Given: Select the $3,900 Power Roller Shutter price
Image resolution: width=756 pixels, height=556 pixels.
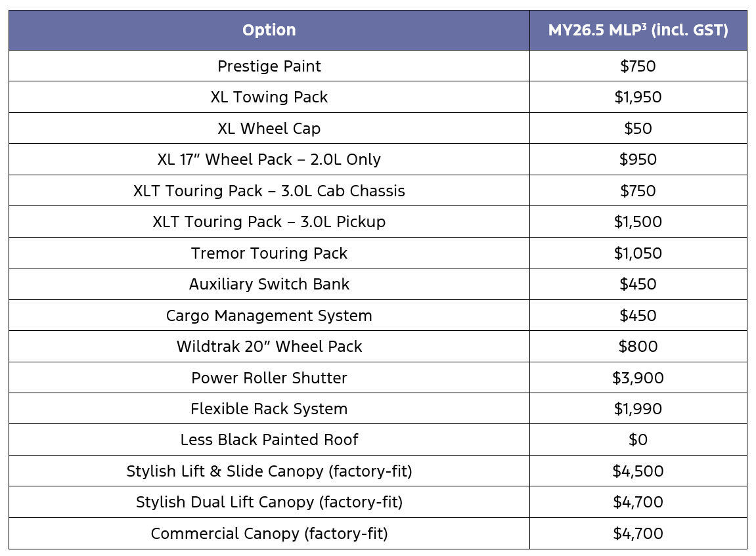Looking at the screenshot, I should (638, 378).
